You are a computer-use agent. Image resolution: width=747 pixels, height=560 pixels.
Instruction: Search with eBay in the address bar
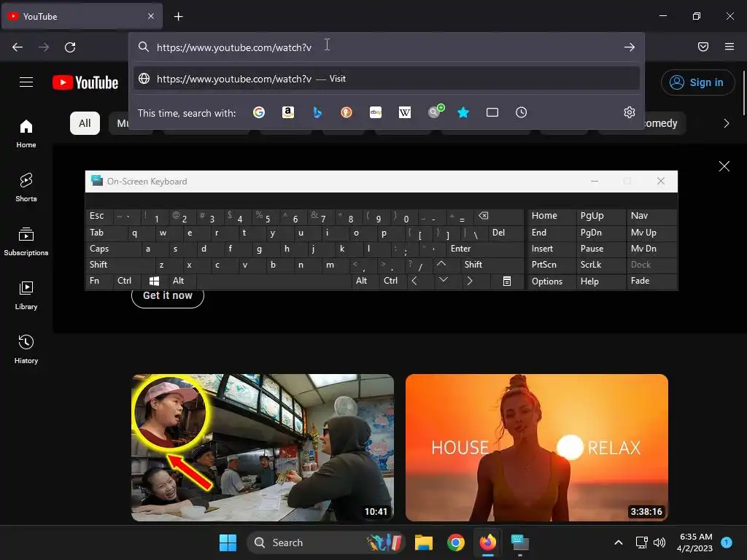click(376, 112)
